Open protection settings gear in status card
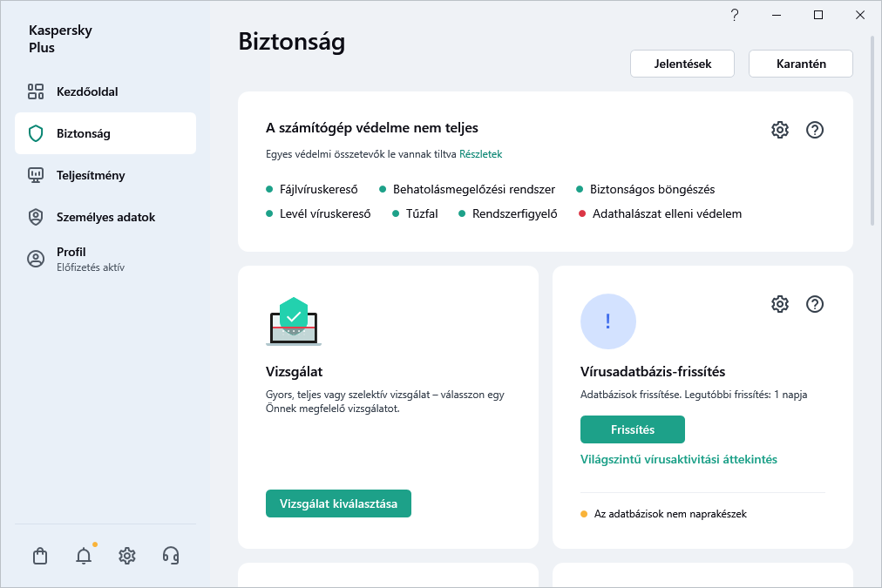The width and height of the screenshot is (882, 588). point(780,130)
